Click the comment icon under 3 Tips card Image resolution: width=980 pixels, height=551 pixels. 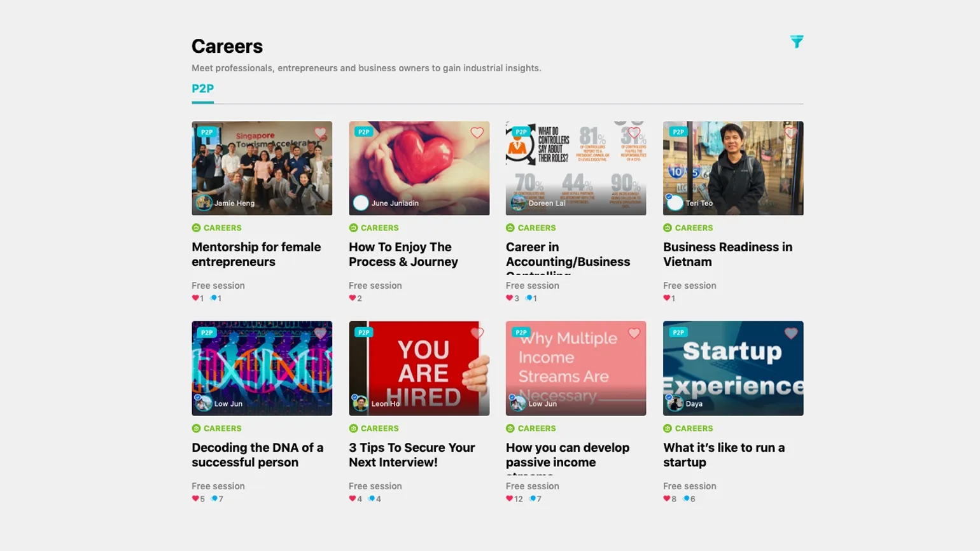pos(372,499)
